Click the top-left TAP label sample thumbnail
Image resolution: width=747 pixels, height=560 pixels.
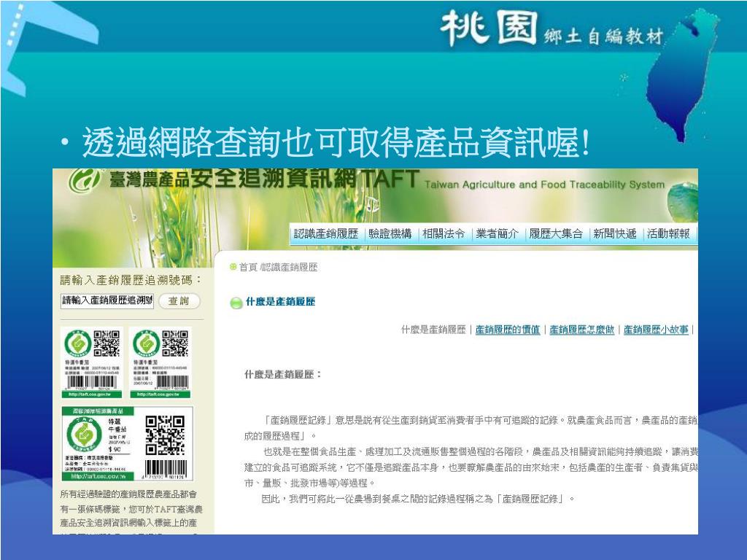[x=92, y=362]
